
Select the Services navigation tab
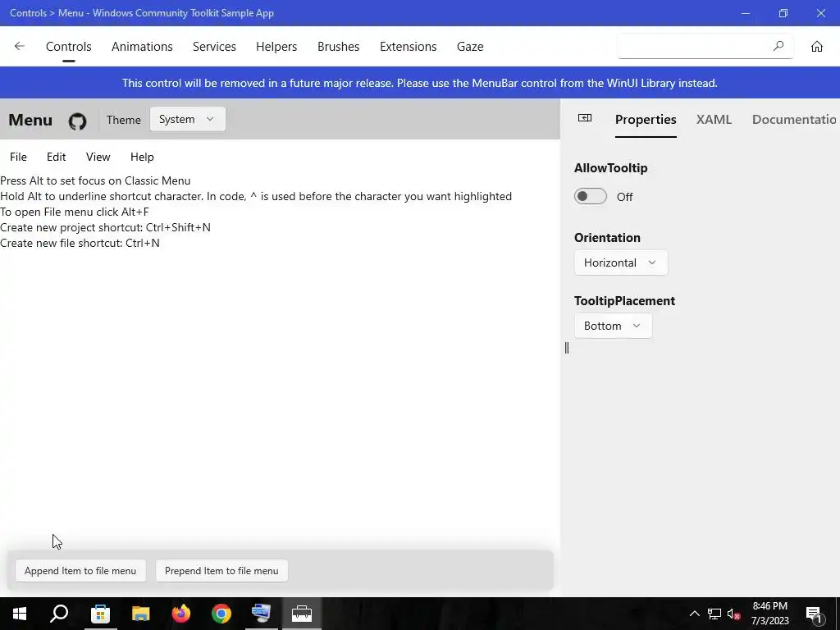(x=214, y=47)
